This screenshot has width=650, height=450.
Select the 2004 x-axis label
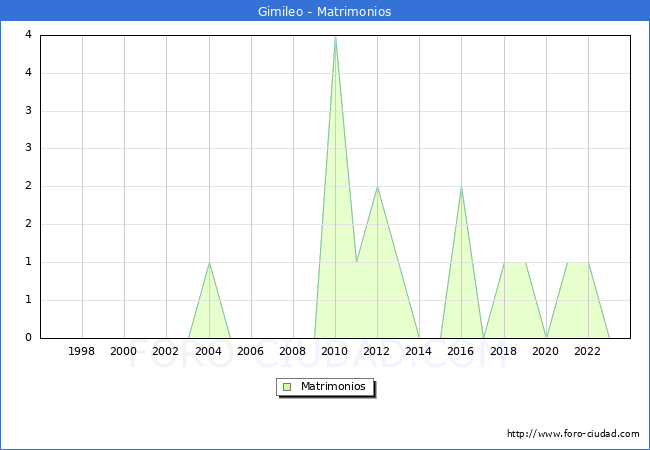(x=208, y=351)
